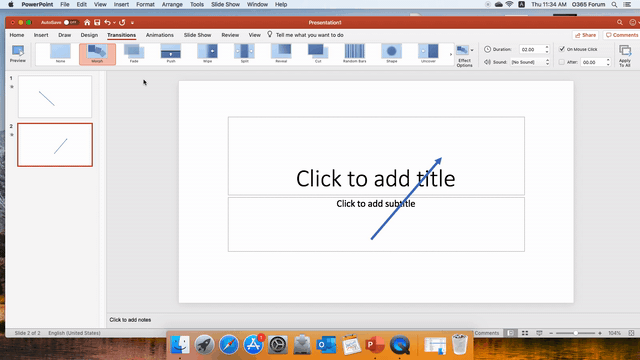Screen dimensions: 640x360
Task: Select the Push transition
Action: 171,53
